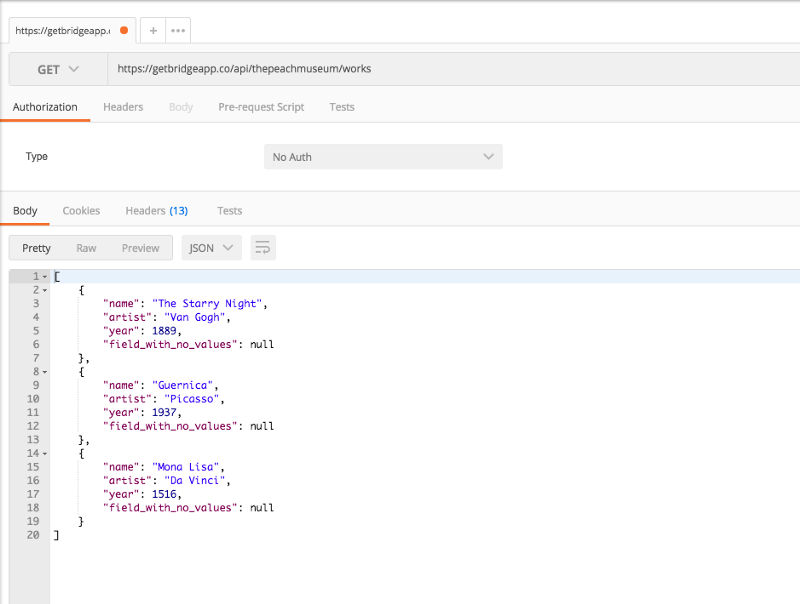800x604 pixels.
Task: Open the request Tests tab
Action: (x=342, y=107)
